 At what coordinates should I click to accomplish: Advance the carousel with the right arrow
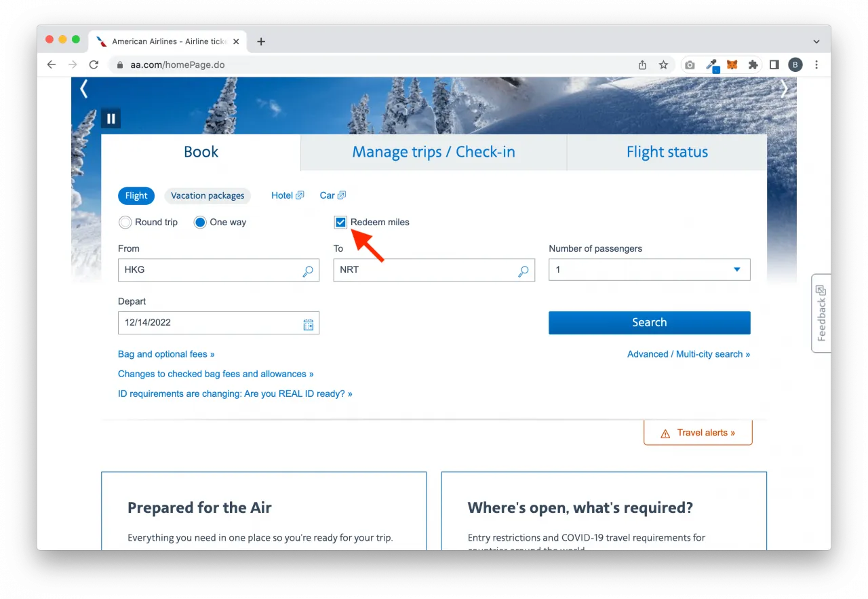click(784, 89)
